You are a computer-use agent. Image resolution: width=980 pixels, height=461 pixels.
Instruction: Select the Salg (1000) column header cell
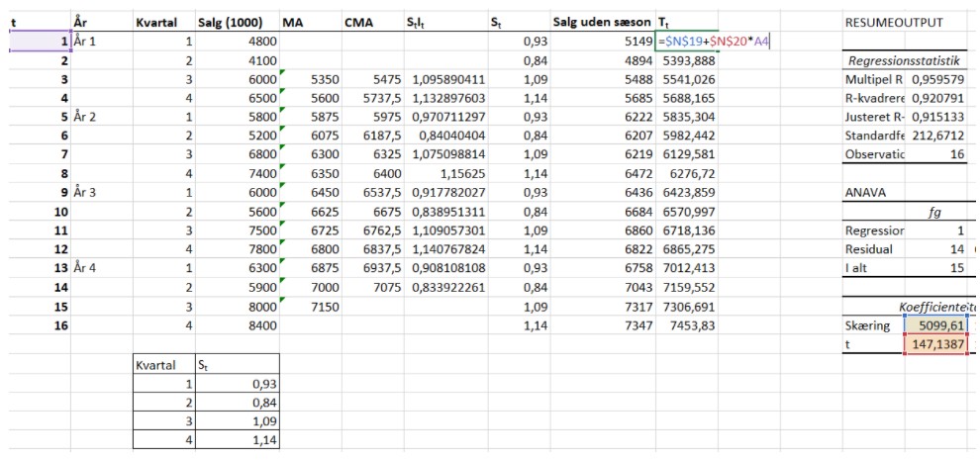(238, 23)
